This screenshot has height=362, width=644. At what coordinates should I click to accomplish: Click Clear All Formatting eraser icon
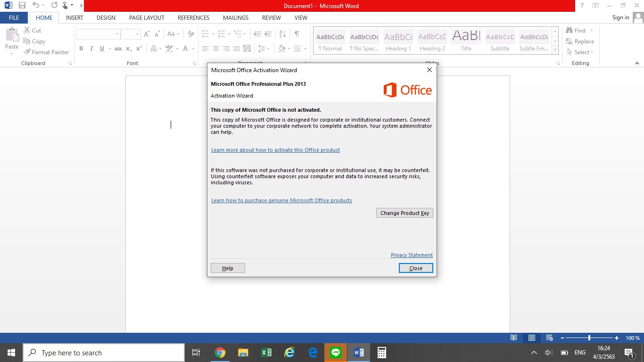[x=191, y=34]
